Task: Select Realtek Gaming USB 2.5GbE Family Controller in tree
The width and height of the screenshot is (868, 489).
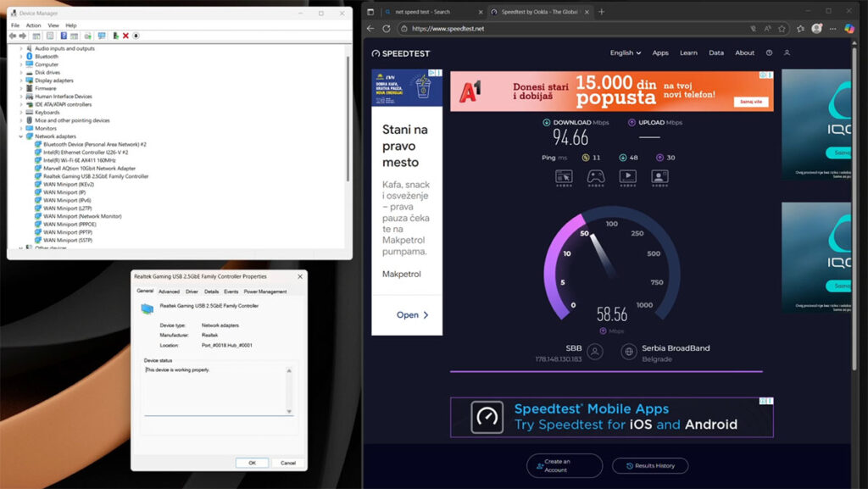Action: point(96,176)
